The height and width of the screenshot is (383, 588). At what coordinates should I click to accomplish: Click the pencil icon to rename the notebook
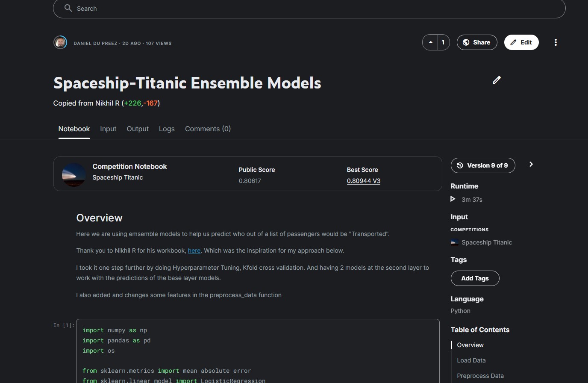496,80
